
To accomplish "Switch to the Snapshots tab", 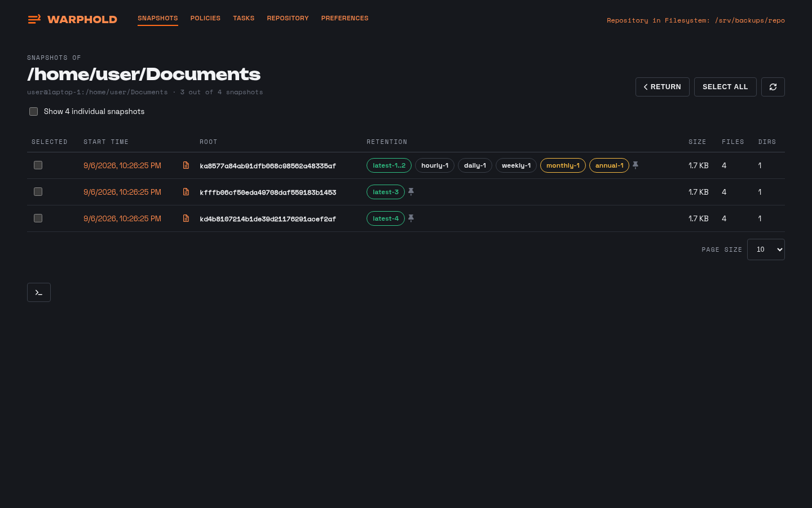I will (158, 19).
